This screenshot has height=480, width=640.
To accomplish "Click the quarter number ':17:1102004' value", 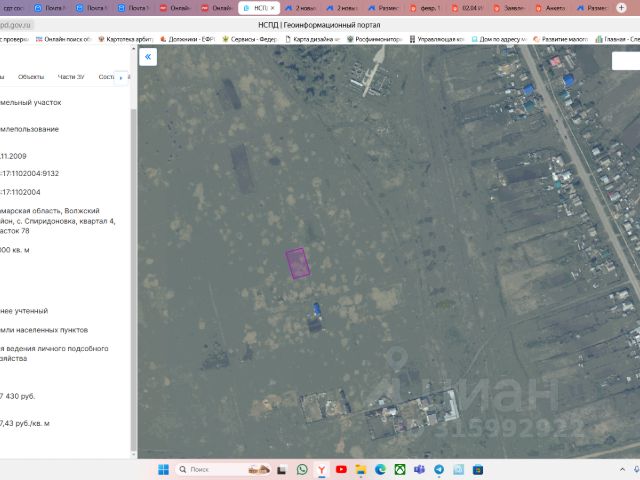I will click(20, 192).
